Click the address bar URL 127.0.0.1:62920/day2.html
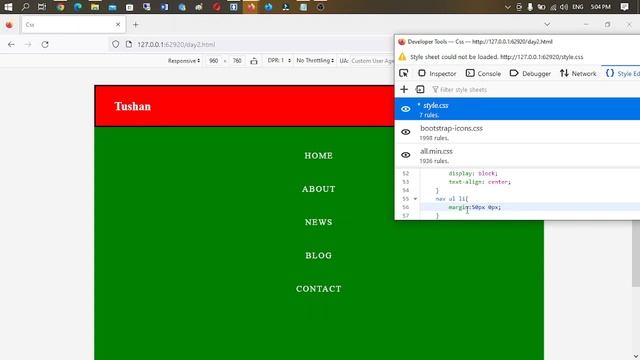This screenshot has height=360, width=640. (176, 44)
